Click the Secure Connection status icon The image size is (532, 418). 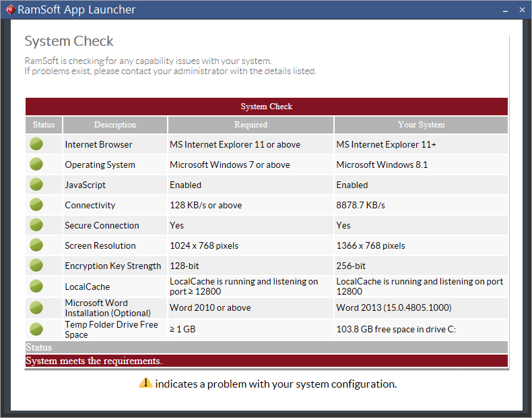[x=36, y=225]
